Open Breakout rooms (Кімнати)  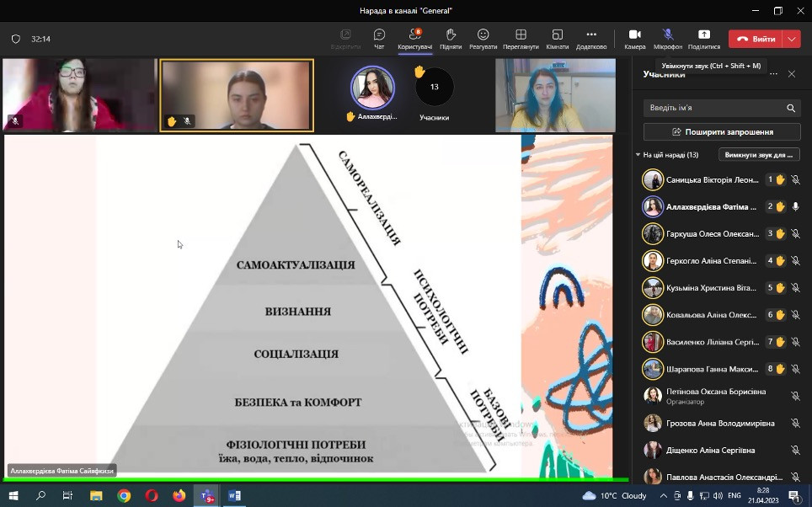pos(557,38)
